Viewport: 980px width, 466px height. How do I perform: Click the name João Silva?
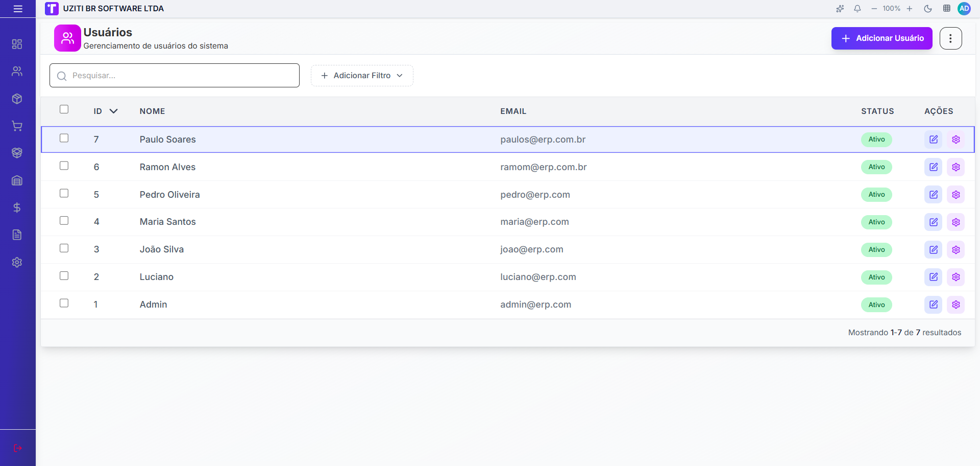161,249
